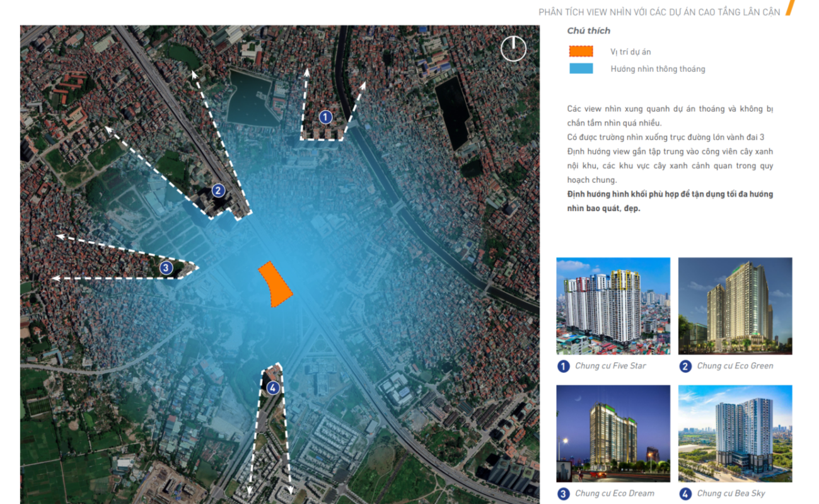Open the Chung cư Eco Dream photo
Screen dimensions: 819x504
click(x=613, y=434)
